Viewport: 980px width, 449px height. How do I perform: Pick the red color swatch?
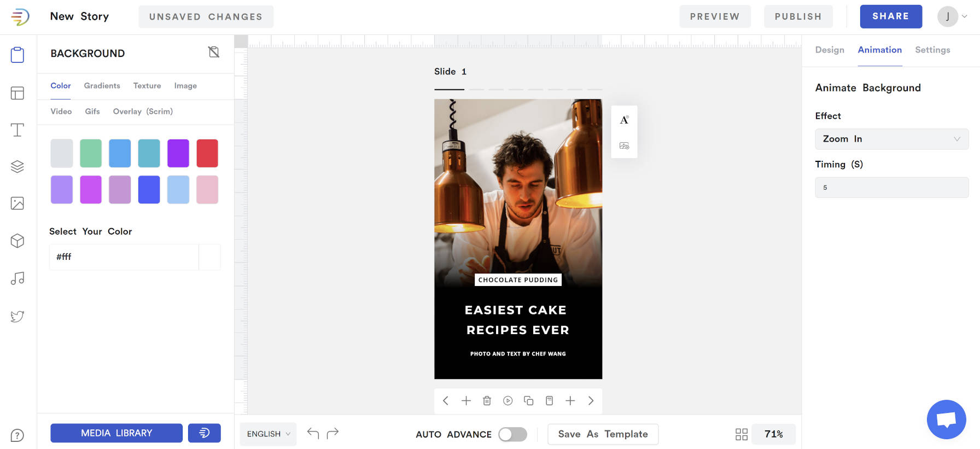click(207, 153)
